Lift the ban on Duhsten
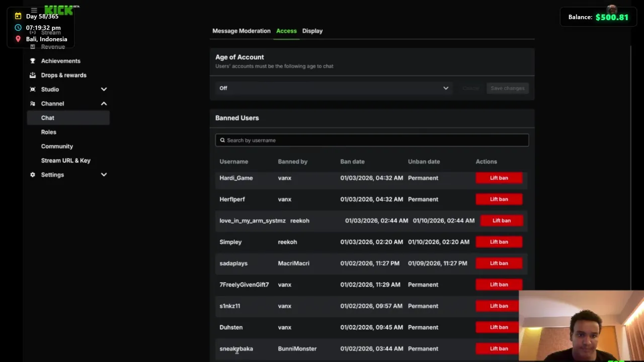 (x=499, y=327)
